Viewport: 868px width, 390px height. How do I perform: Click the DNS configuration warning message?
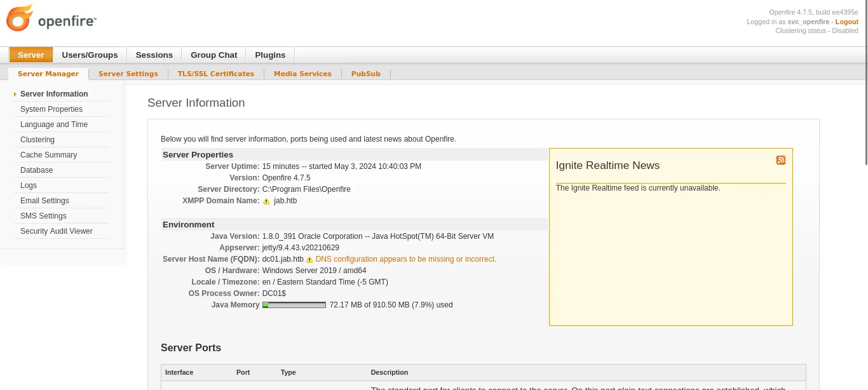[406, 259]
